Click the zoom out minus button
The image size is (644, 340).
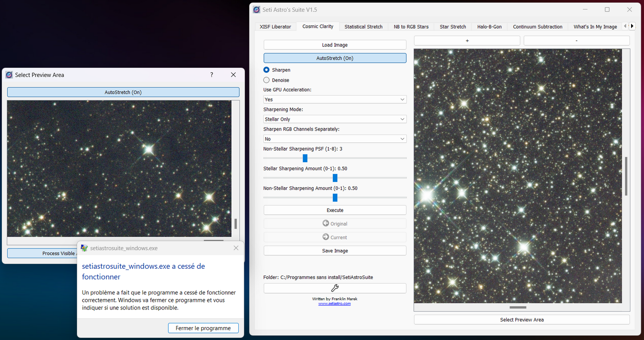pyautogui.click(x=576, y=40)
